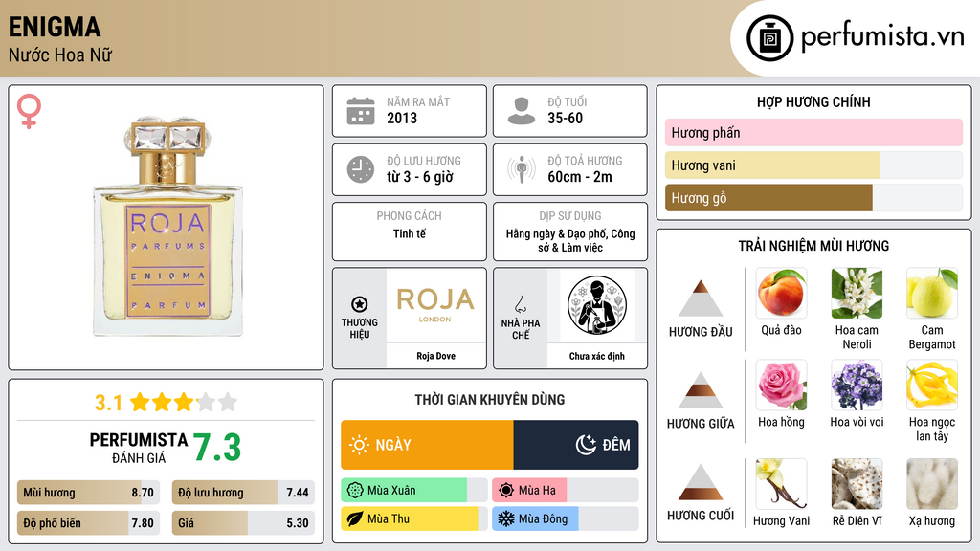Open the Cam Bergamot note image
The width and height of the screenshot is (980, 551).
pos(932,294)
